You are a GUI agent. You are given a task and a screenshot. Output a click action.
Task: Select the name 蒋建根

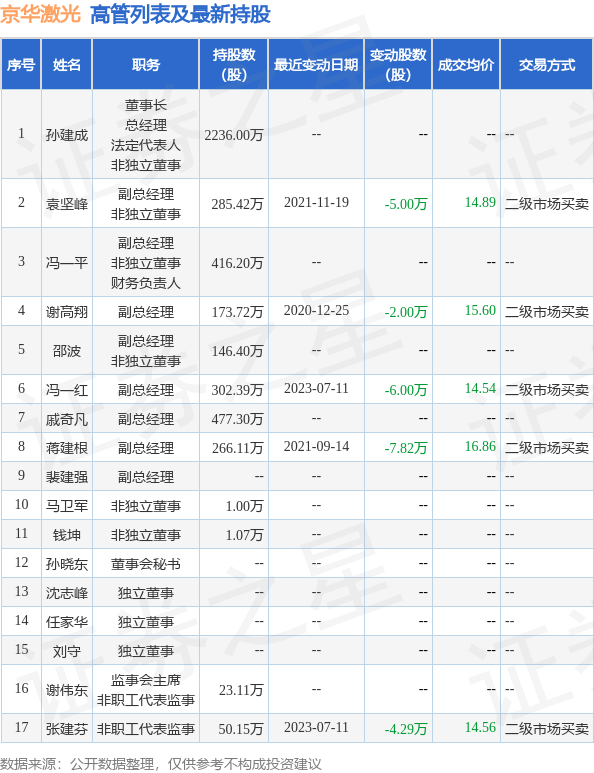[x=67, y=448]
